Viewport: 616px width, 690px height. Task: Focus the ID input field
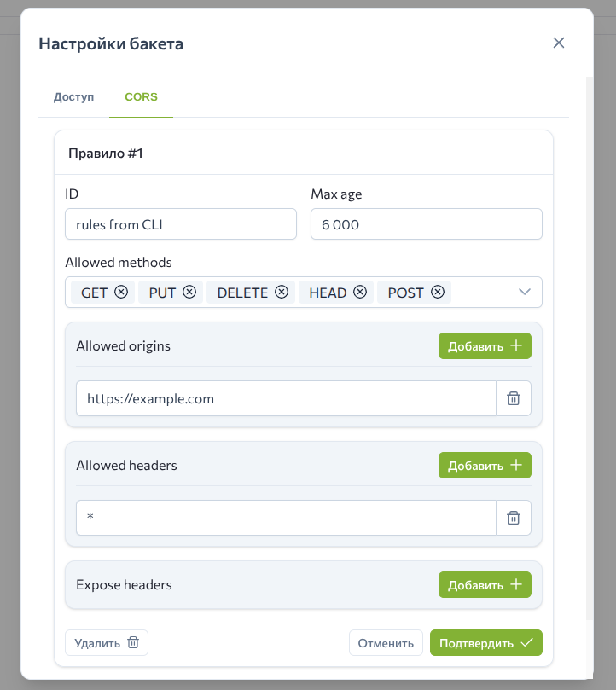click(181, 225)
